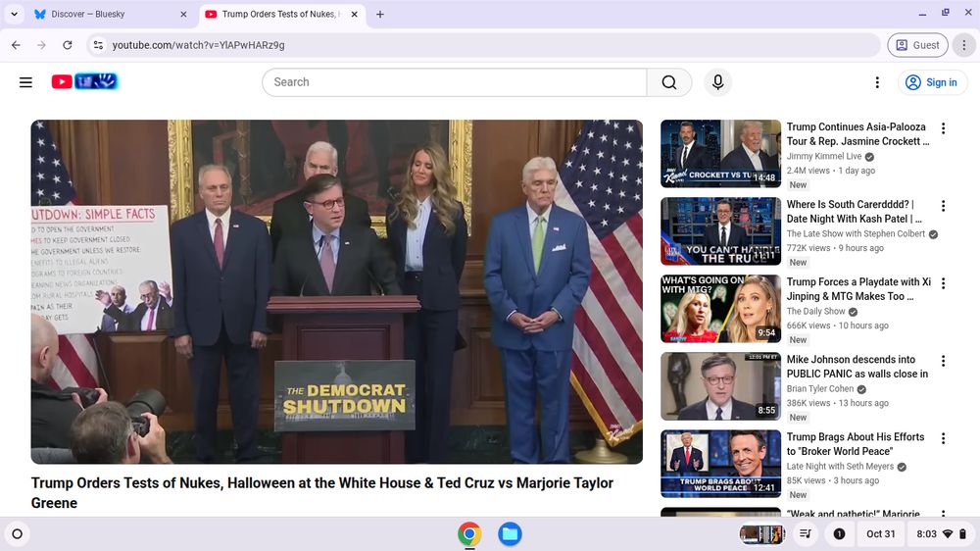Open Jimmy Kimmel Crockett video thumbnail
This screenshot has height=551, width=980.
coord(720,154)
